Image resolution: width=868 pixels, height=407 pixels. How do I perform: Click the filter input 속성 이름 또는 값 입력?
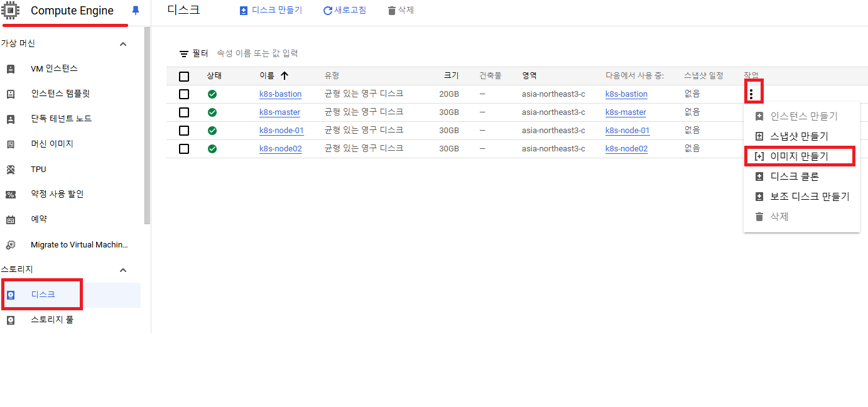pyautogui.click(x=258, y=54)
